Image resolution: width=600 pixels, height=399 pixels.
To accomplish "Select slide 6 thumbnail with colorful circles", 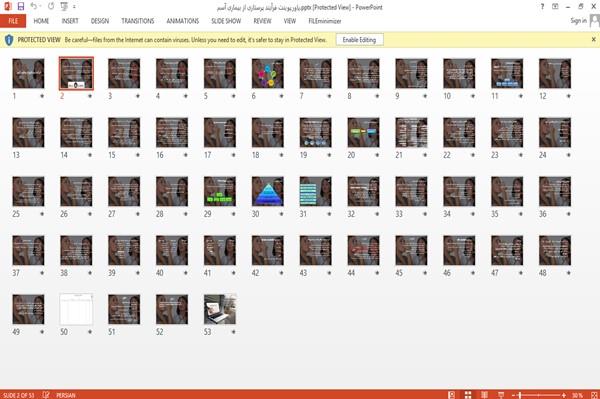I will (x=268, y=73).
